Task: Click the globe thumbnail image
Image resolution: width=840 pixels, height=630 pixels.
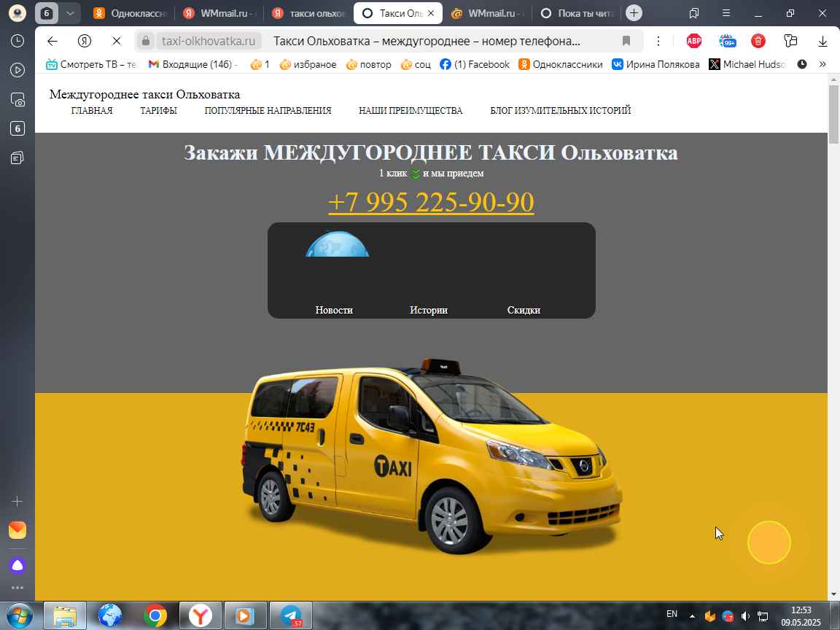Action: (337, 244)
